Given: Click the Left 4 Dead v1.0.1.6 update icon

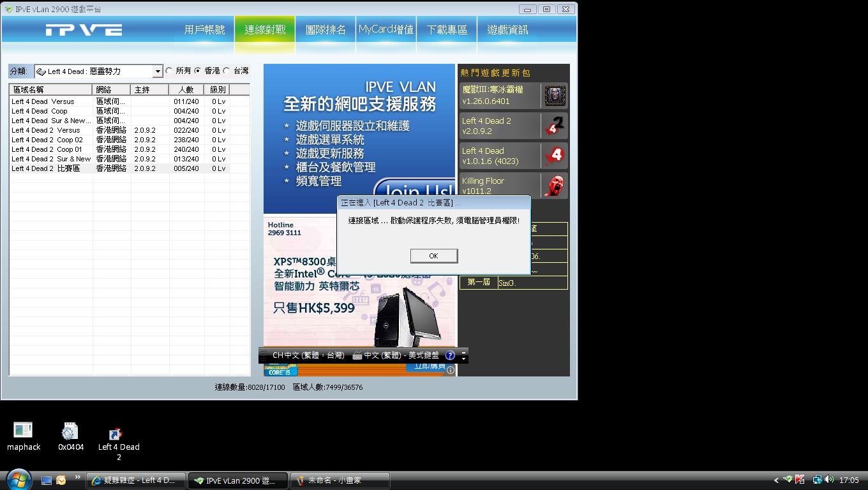Looking at the screenshot, I should 555,156.
